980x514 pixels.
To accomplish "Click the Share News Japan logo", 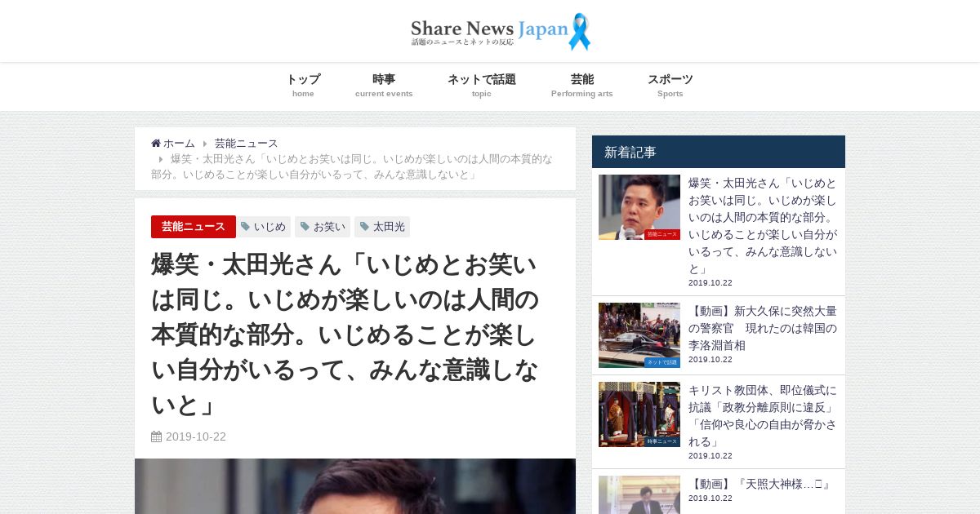I will (x=500, y=32).
